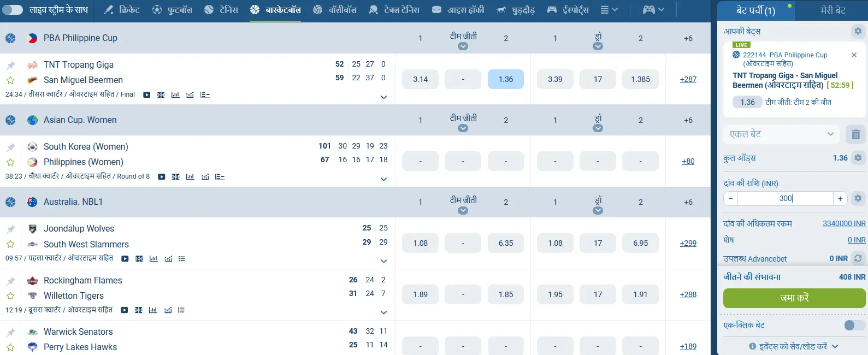Toggle the लाइव स्ट्रीम के साथ switch

pyautogui.click(x=12, y=10)
